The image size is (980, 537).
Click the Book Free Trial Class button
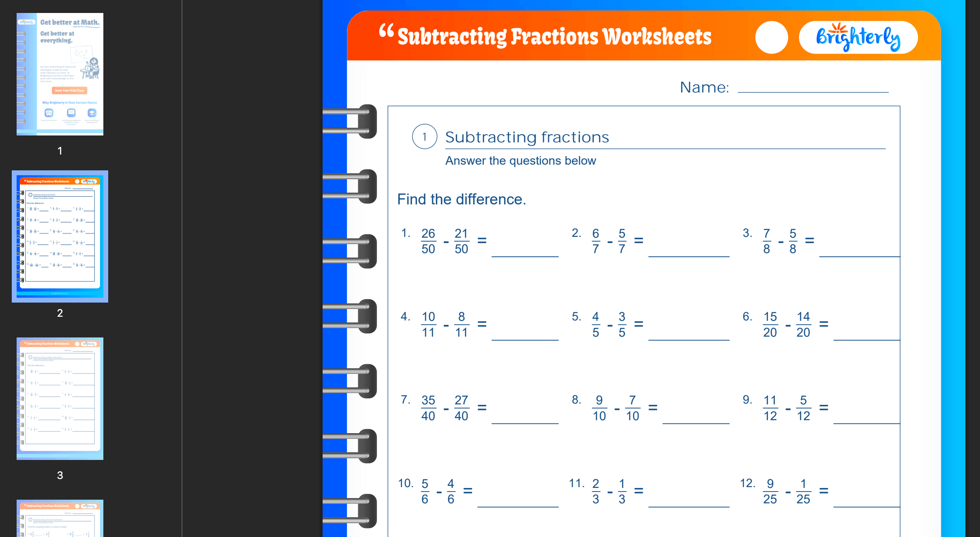[69, 90]
